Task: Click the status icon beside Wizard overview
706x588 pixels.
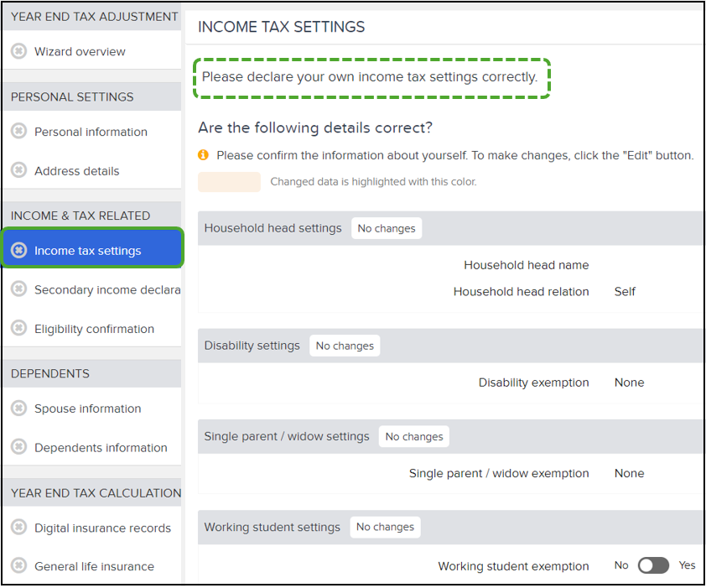Action: pyautogui.click(x=18, y=51)
